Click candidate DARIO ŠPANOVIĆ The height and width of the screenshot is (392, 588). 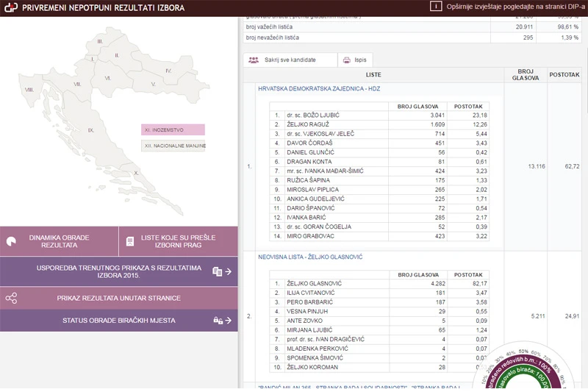pos(311,208)
